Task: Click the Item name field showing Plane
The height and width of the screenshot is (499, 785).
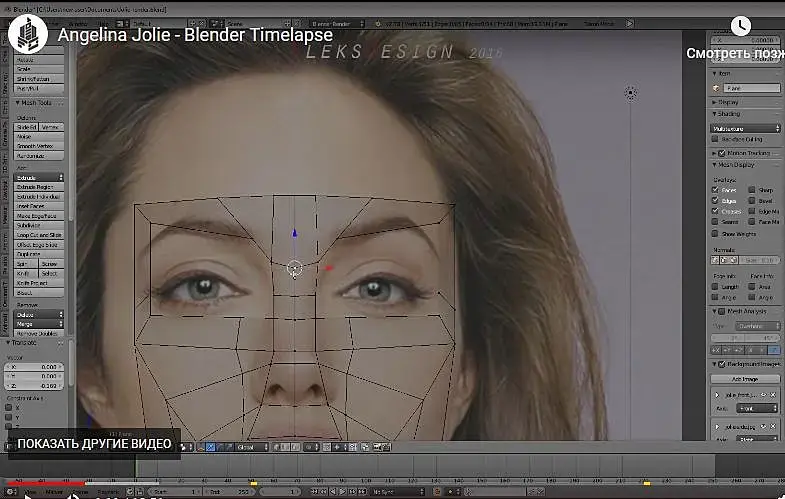Action: click(751, 88)
